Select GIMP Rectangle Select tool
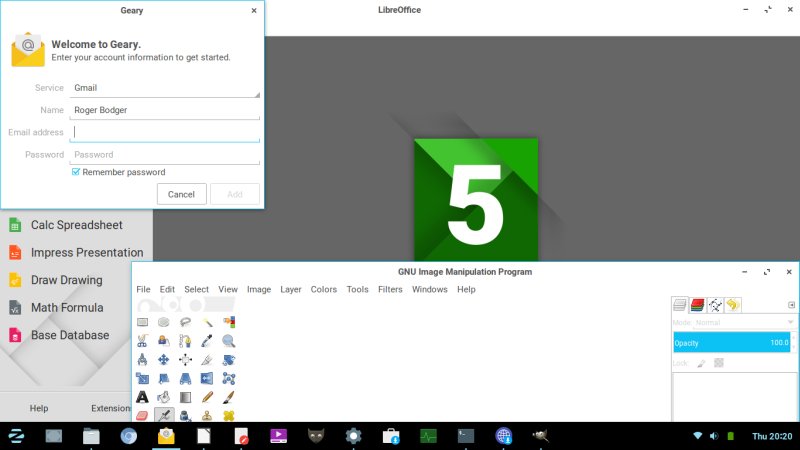 click(x=142, y=322)
